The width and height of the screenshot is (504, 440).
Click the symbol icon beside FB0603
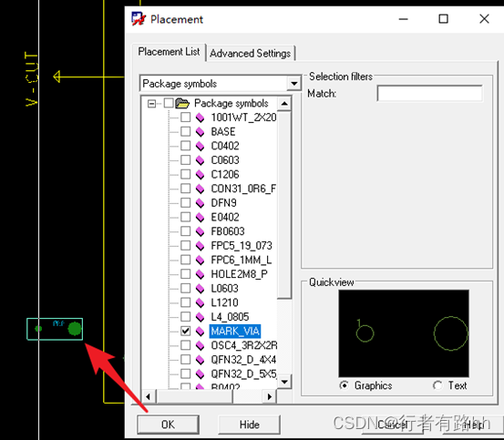(200, 231)
